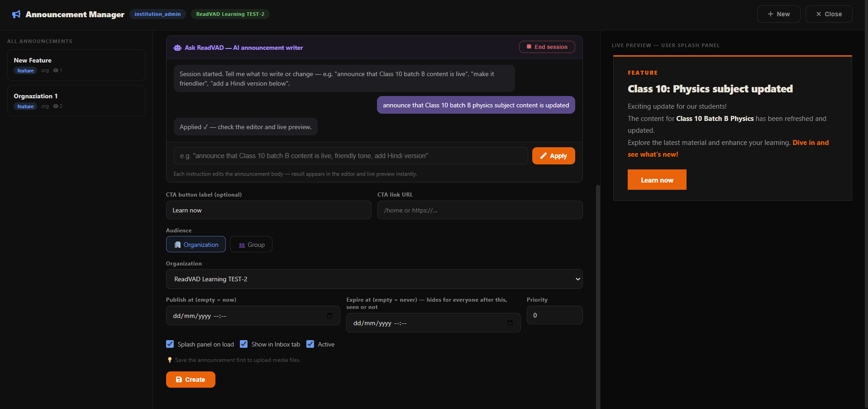Click the 'Session started' chat message
The image size is (868, 409).
tap(344, 78)
